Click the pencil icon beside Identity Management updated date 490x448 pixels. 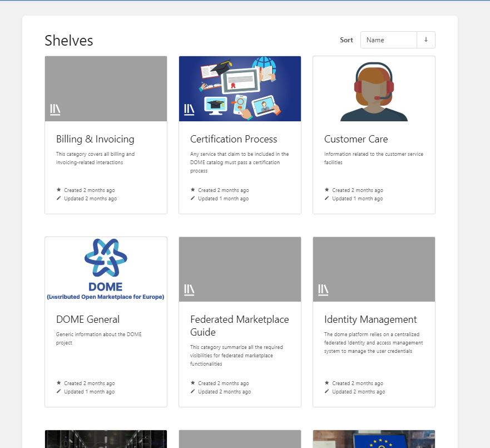point(327,392)
